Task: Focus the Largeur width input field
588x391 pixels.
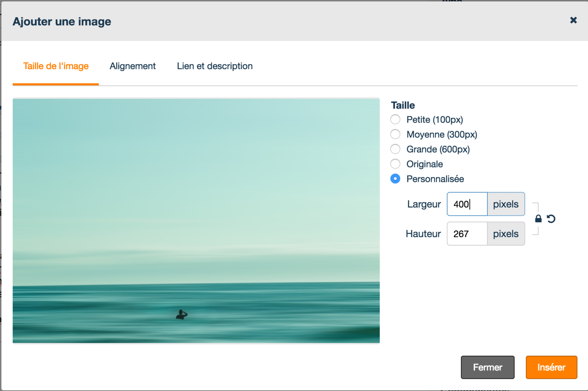Action: coord(467,204)
